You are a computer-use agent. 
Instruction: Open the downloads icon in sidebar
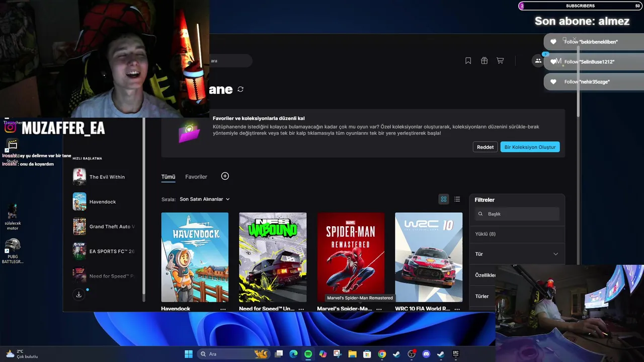click(x=78, y=295)
